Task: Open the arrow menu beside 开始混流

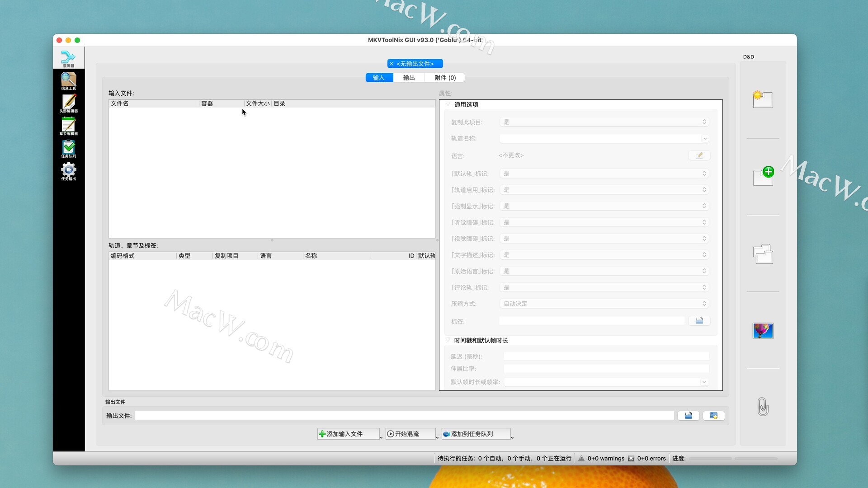Action: 437,437
